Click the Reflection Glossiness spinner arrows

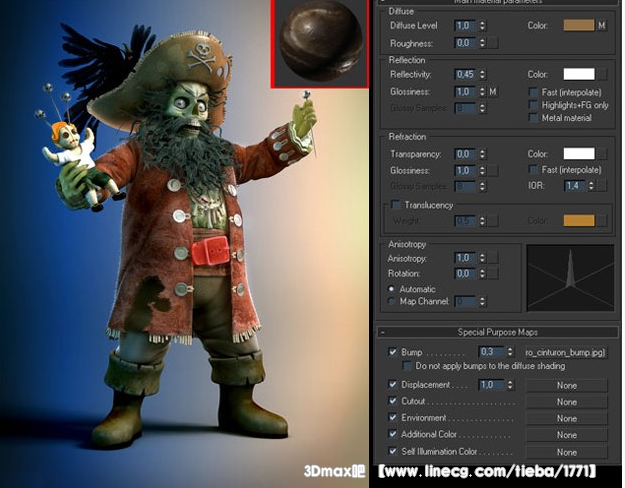(482, 92)
